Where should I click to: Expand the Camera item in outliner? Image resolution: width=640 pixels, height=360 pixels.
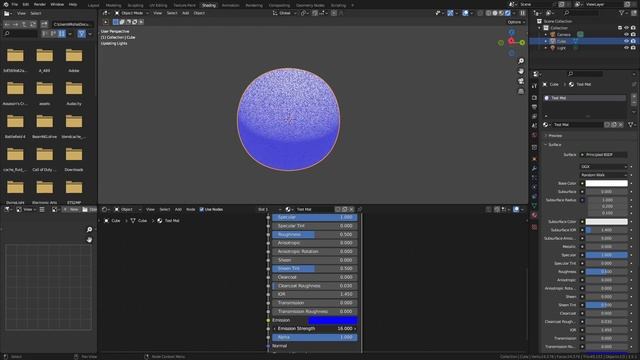pos(546,35)
